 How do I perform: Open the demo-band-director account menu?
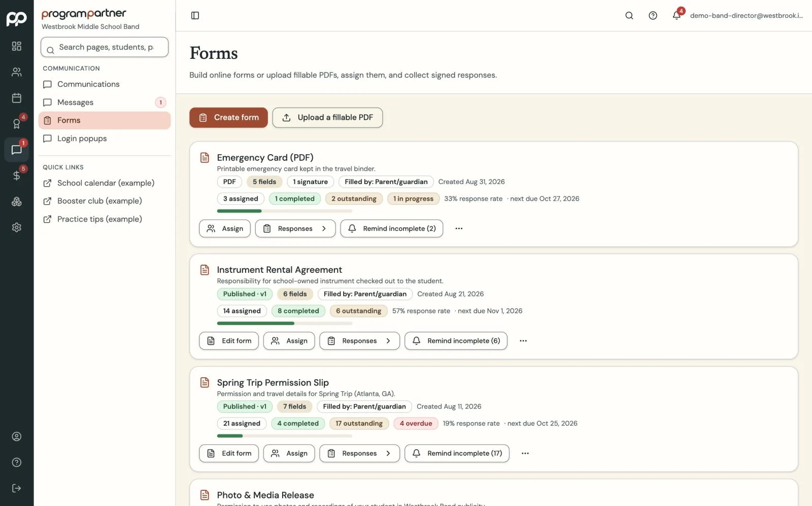coord(747,16)
